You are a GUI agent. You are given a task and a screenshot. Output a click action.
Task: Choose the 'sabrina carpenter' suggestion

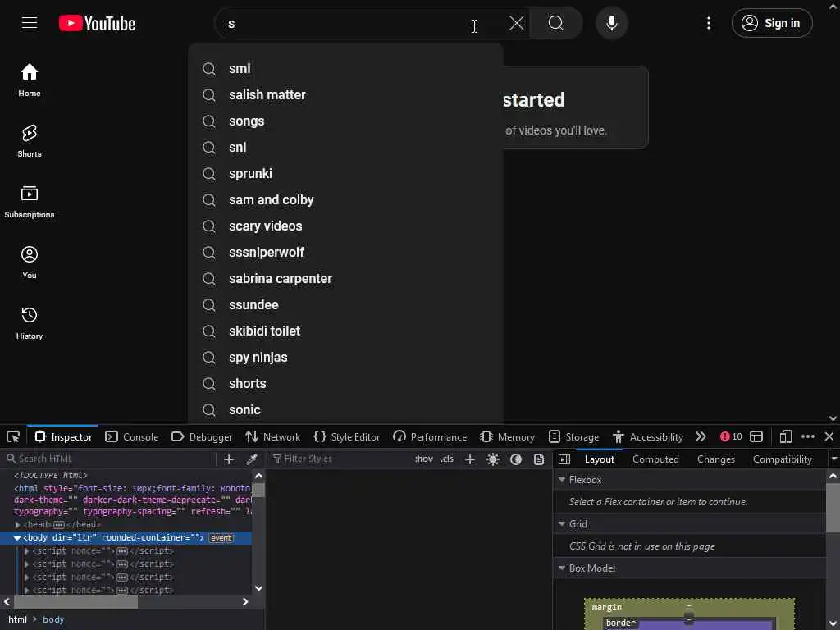pyautogui.click(x=346, y=279)
